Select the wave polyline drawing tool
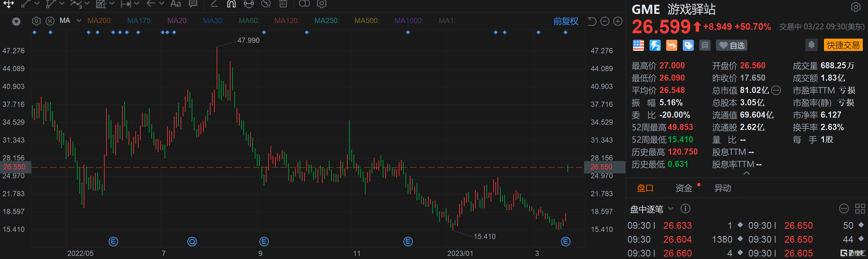The height and width of the screenshot is (259, 868). pyautogui.click(x=76, y=4)
